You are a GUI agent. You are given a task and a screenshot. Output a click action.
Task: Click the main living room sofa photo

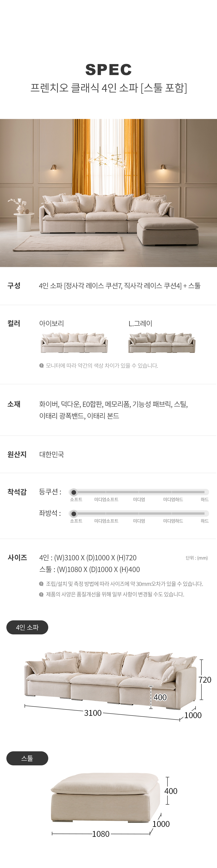tap(108, 193)
